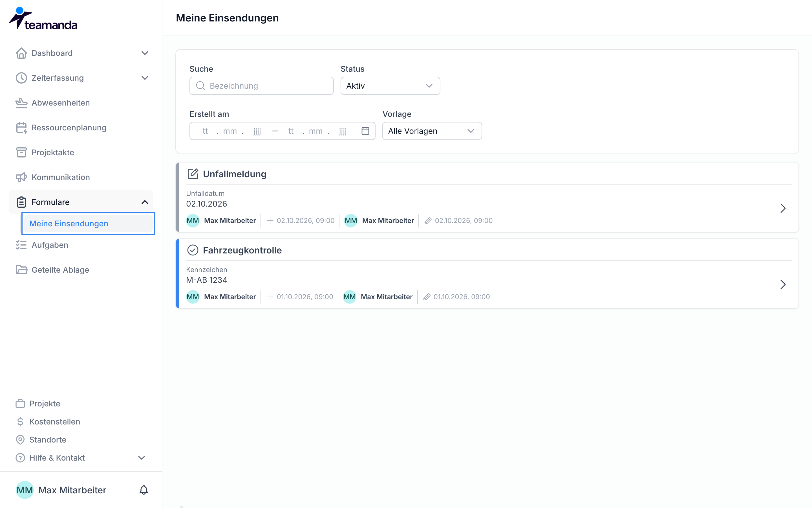The image size is (812, 508).
Task: Click the draft edit icon beside Unfallmeldung
Action: coord(193,174)
